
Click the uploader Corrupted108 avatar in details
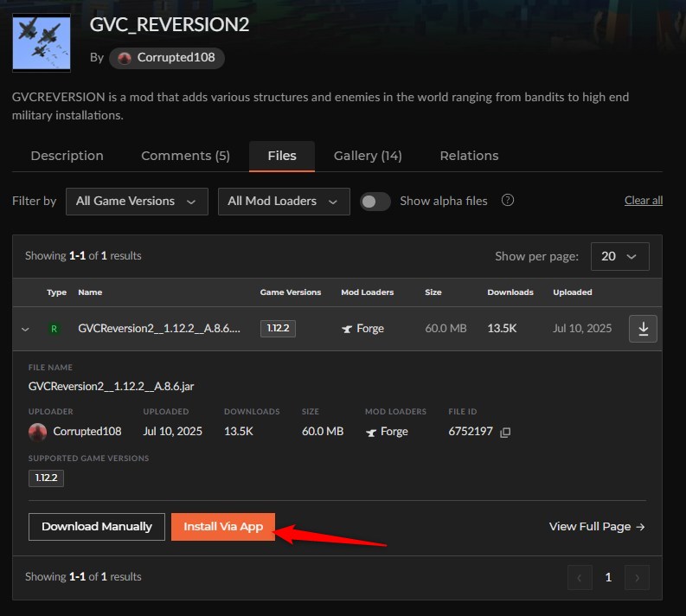(37, 432)
